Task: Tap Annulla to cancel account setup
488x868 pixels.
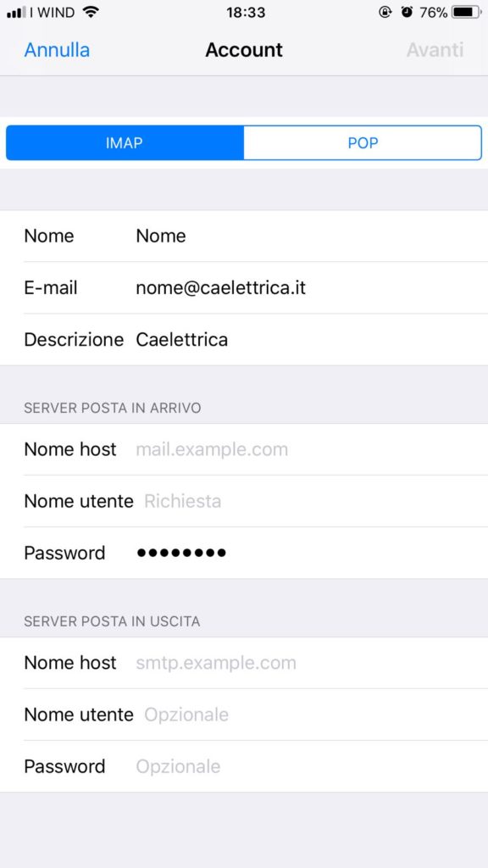Action: point(57,50)
